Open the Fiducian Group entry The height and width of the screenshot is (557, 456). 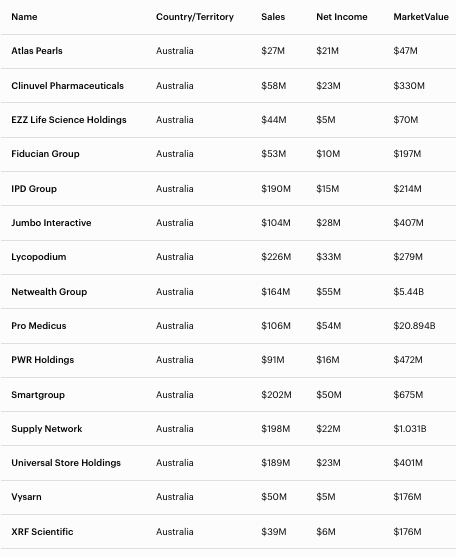[x=45, y=154]
